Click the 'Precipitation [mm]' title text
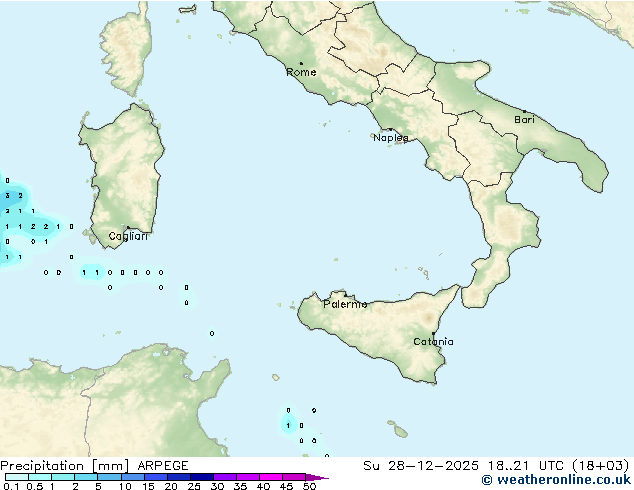Viewport: 634px width, 490px height. pos(65,466)
